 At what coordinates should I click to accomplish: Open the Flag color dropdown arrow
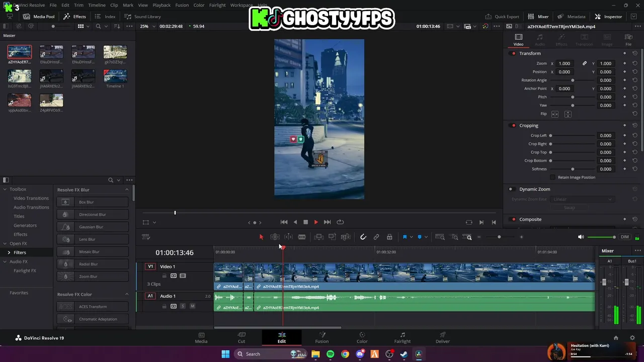pos(411,237)
